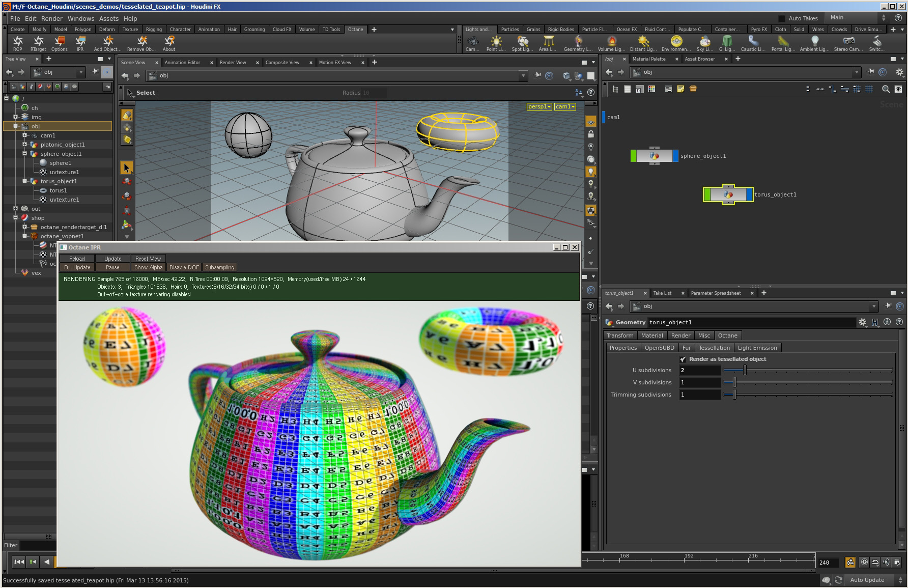Add an Ambient Light from shelf

click(x=815, y=43)
